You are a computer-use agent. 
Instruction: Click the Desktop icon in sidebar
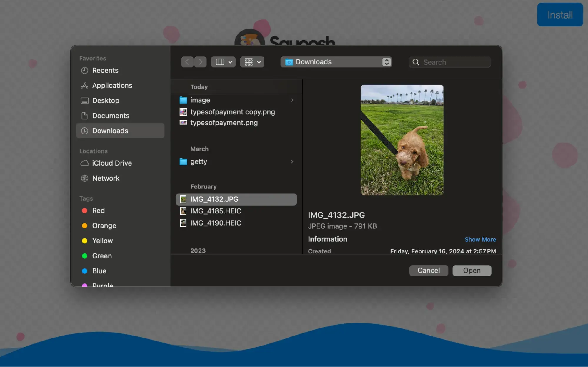pos(84,101)
